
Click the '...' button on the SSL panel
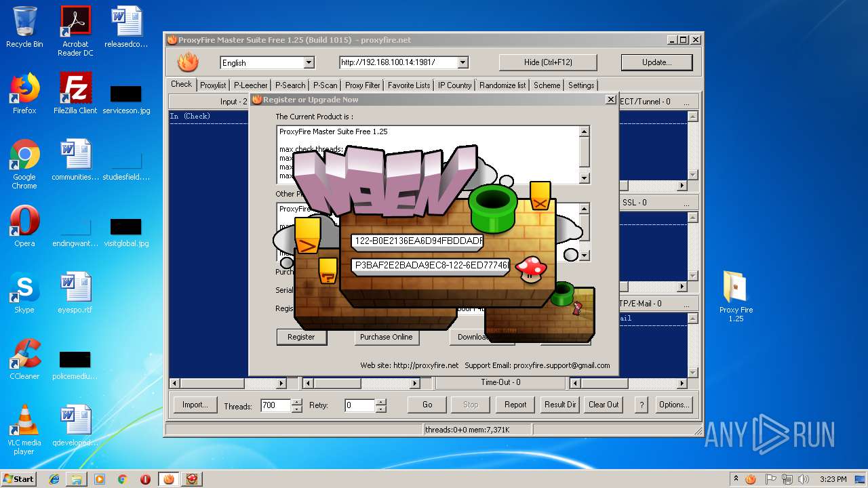[686, 203]
